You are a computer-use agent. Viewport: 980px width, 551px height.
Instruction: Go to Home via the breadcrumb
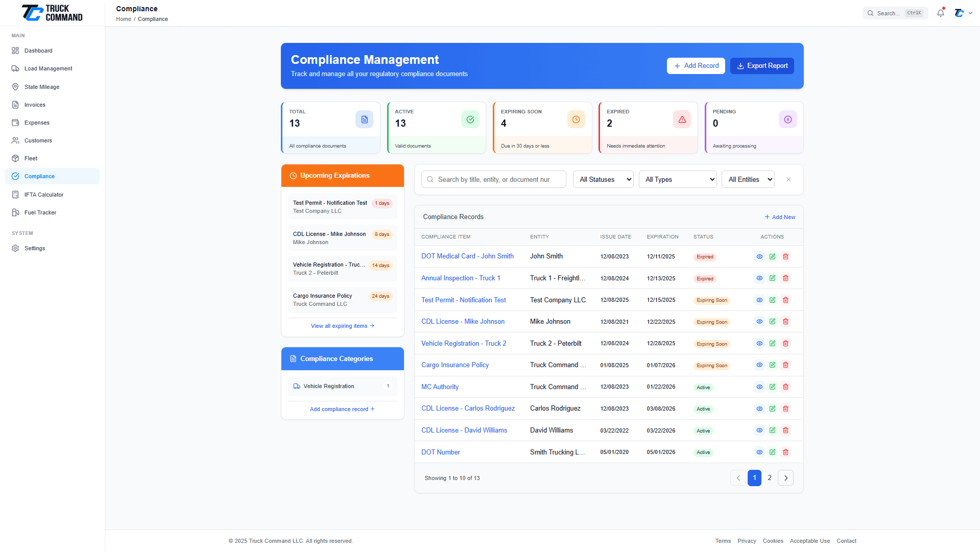(123, 19)
